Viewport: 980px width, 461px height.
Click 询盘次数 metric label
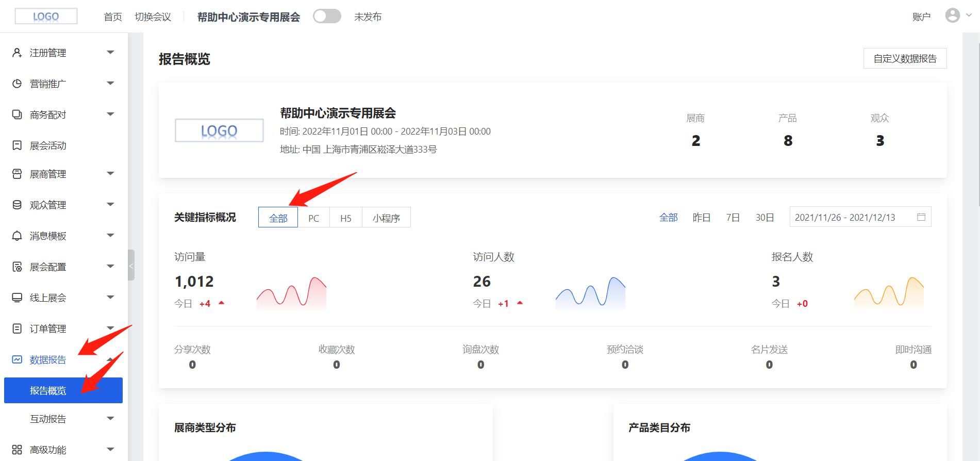click(480, 350)
